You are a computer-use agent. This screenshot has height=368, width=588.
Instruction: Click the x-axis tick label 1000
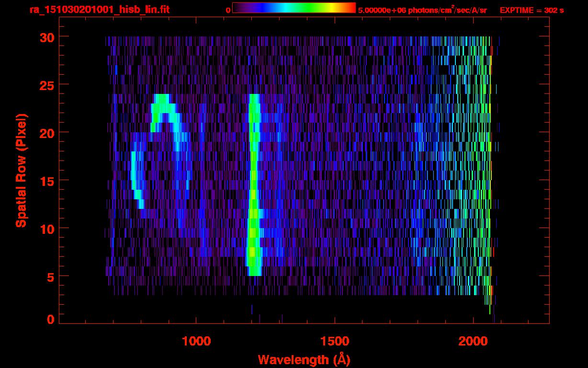click(196, 341)
